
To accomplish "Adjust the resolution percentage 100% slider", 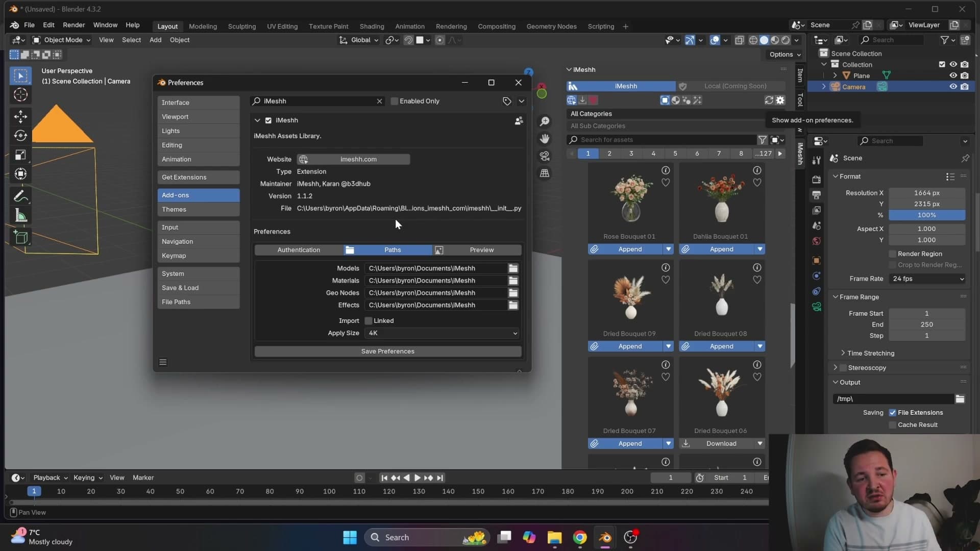I will point(927,215).
